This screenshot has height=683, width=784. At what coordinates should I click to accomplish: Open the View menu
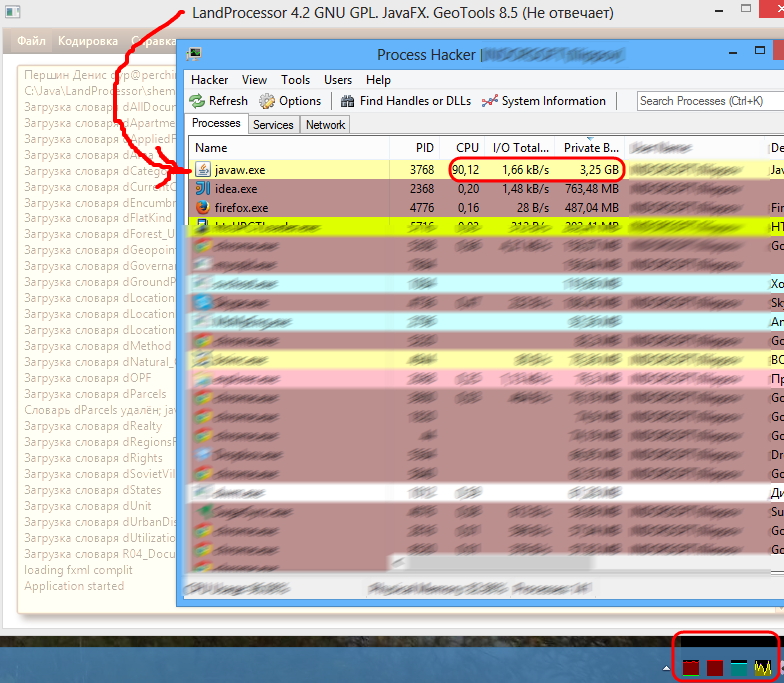pos(254,80)
